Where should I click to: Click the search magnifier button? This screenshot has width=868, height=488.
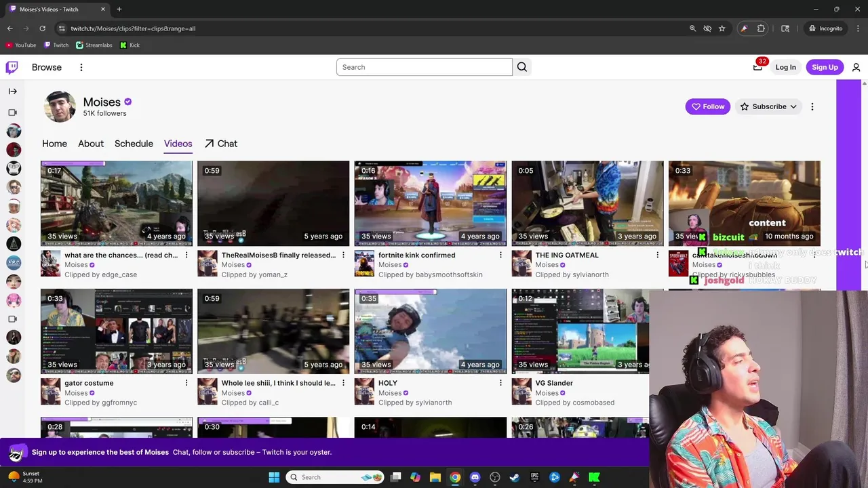pyautogui.click(x=522, y=67)
